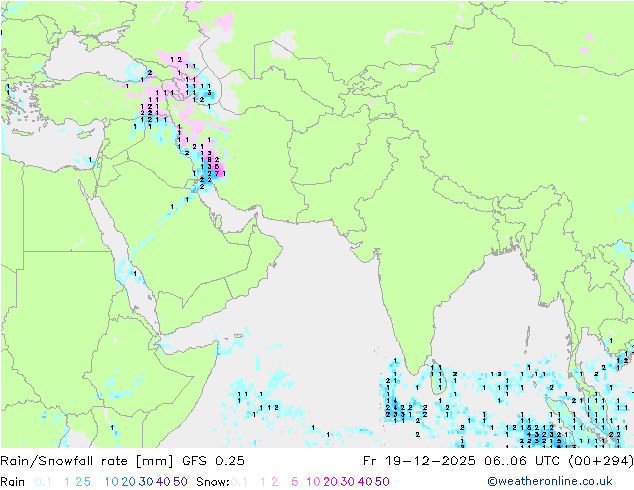This screenshot has height=490, width=634.
Task: Click the 06..06 UTC time label
Action: pos(522,460)
